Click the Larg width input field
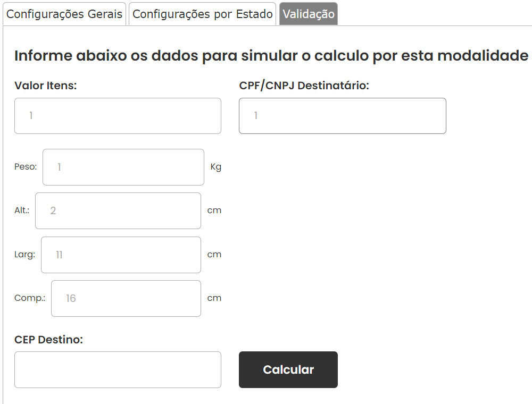This screenshot has height=404, width=532. click(121, 255)
